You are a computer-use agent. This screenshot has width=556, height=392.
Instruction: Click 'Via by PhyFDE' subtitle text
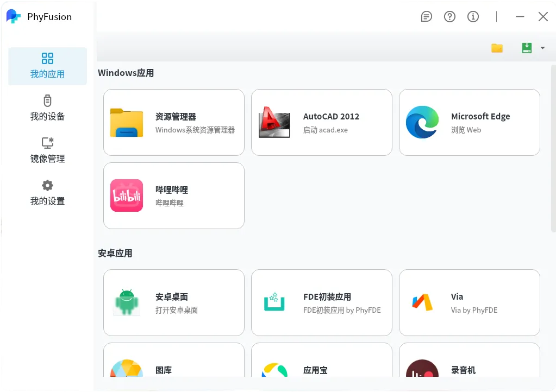pos(474,310)
